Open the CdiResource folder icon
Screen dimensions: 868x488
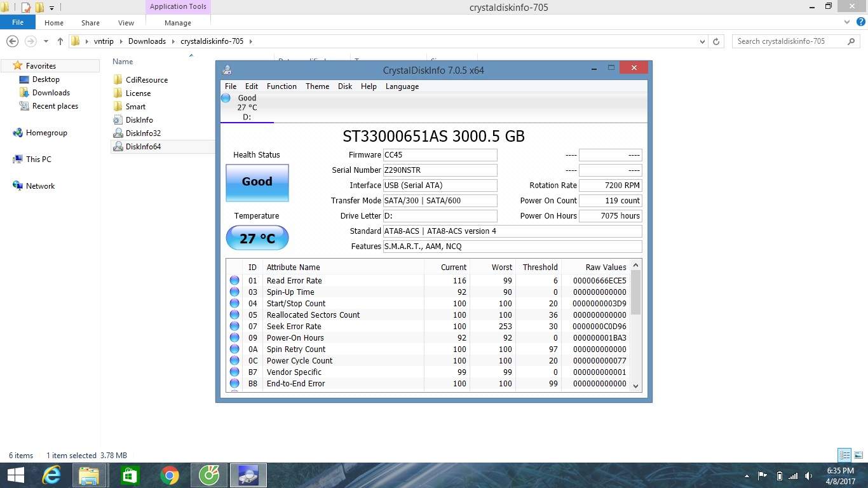[x=118, y=79]
